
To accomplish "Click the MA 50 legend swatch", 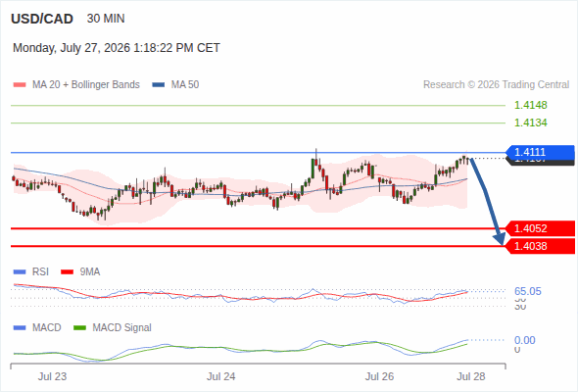I will 159,85.
